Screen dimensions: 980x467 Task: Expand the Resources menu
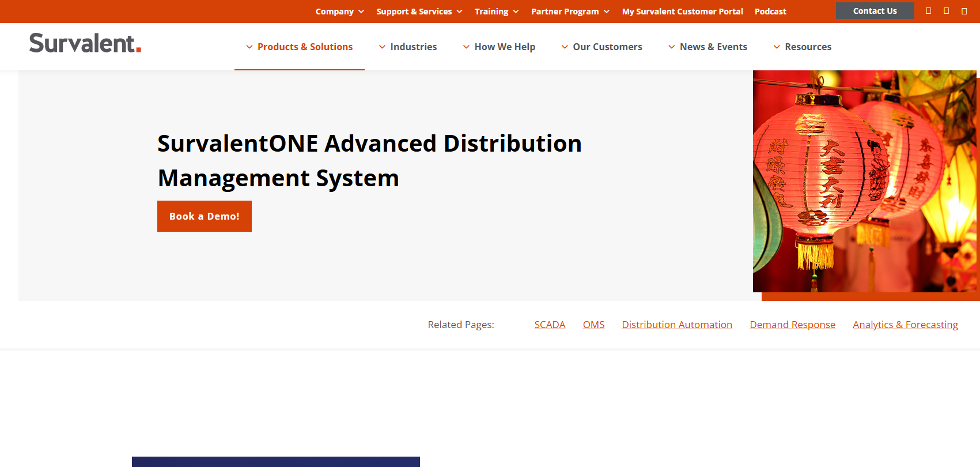coord(802,47)
